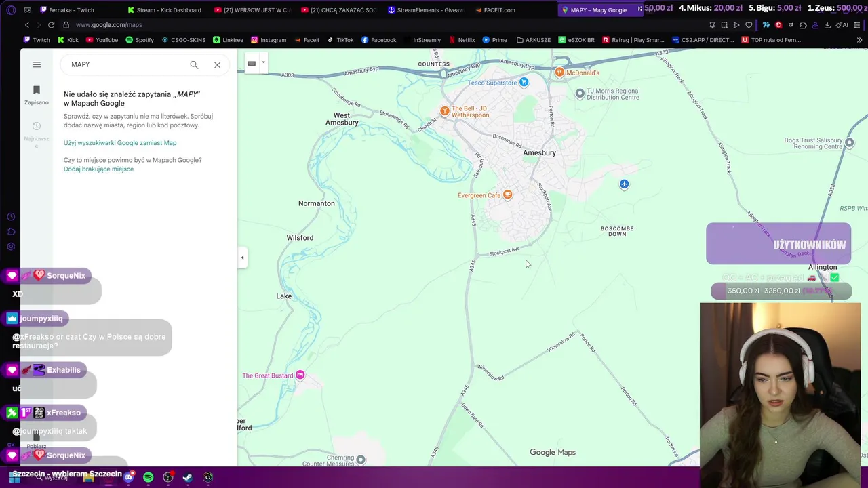This screenshot has width=868, height=488.
Task: Open the Twitch bookmark
Action: coord(37,40)
